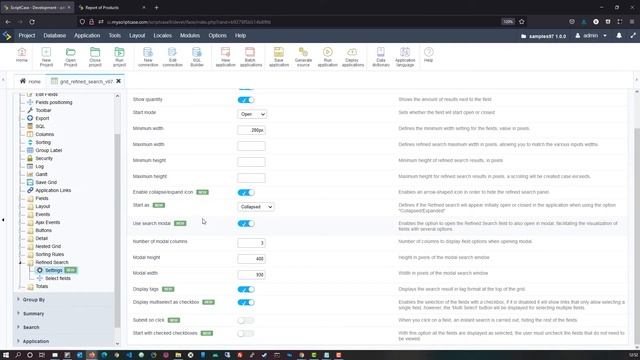Open the Nested Grid tree item
The width and height of the screenshot is (640, 360).
48,247
